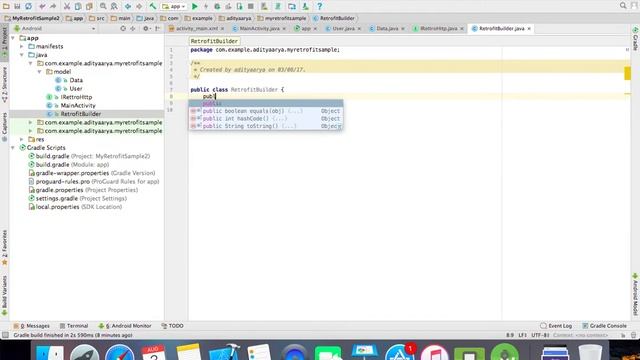Open the Gradle Console panel
Screen dimensions: 640x360
coord(604,326)
